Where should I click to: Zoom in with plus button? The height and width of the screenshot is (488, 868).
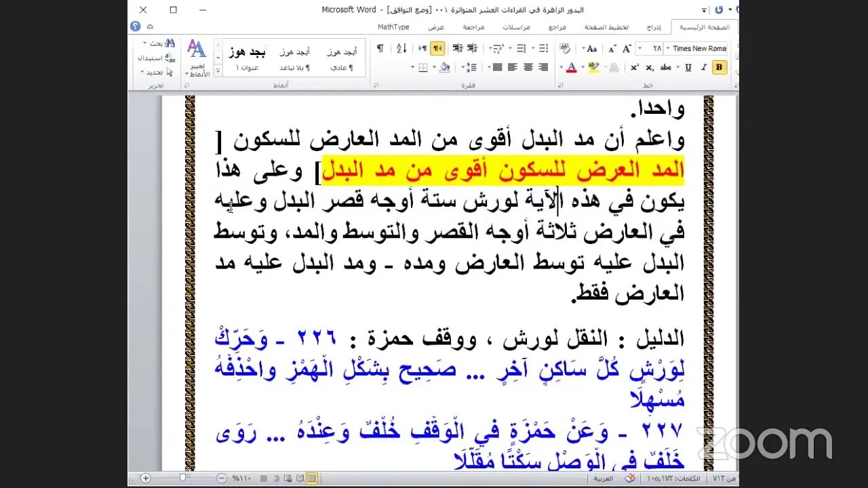point(146,478)
